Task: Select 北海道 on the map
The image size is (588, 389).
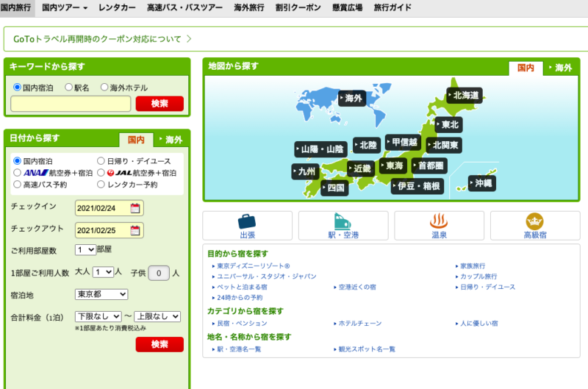Action: coord(465,96)
